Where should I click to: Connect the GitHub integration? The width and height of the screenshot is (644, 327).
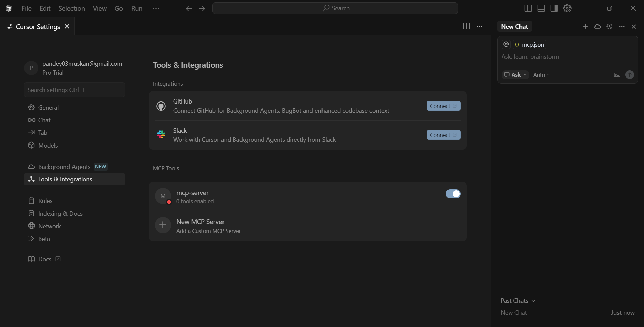443,106
